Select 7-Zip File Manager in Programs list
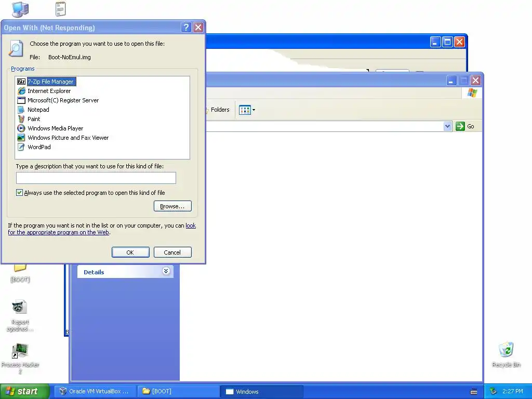This screenshot has width=532, height=399. tap(51, 82)
